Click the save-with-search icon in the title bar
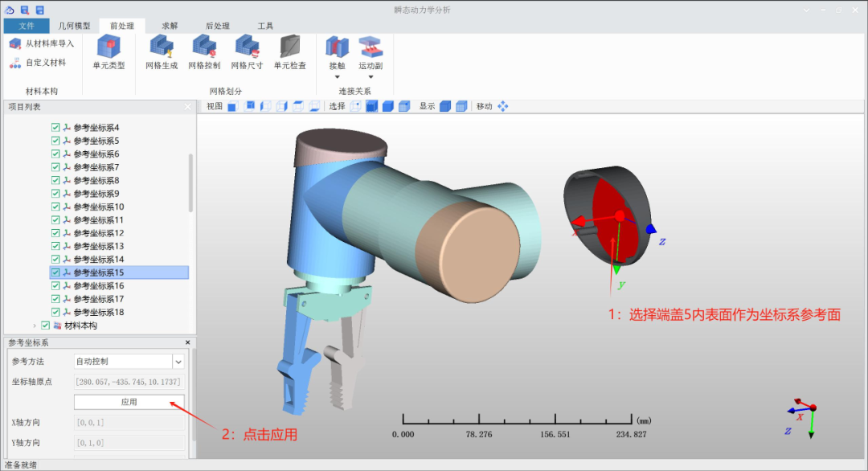 (x=25, y=10)
